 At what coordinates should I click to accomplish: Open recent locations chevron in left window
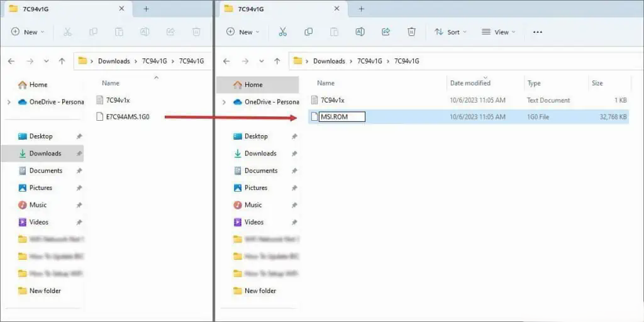(x=47, y=61)
